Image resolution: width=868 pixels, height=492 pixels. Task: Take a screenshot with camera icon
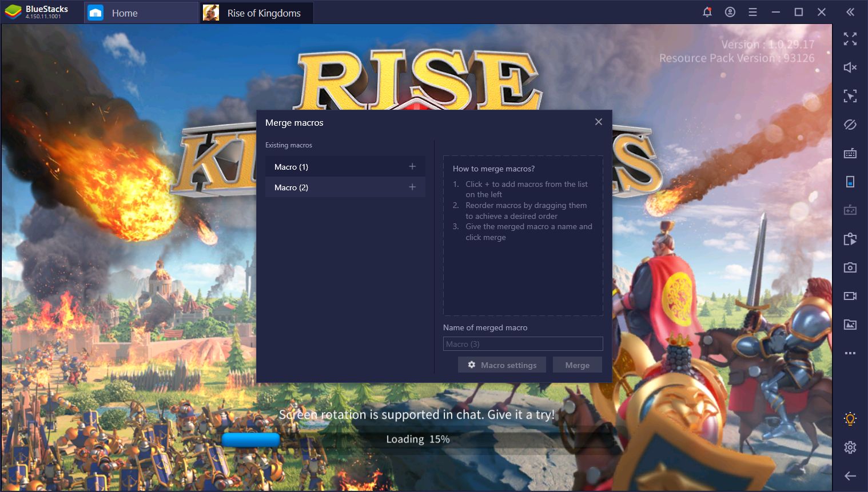pyautogui.click(x=850, y=267)
